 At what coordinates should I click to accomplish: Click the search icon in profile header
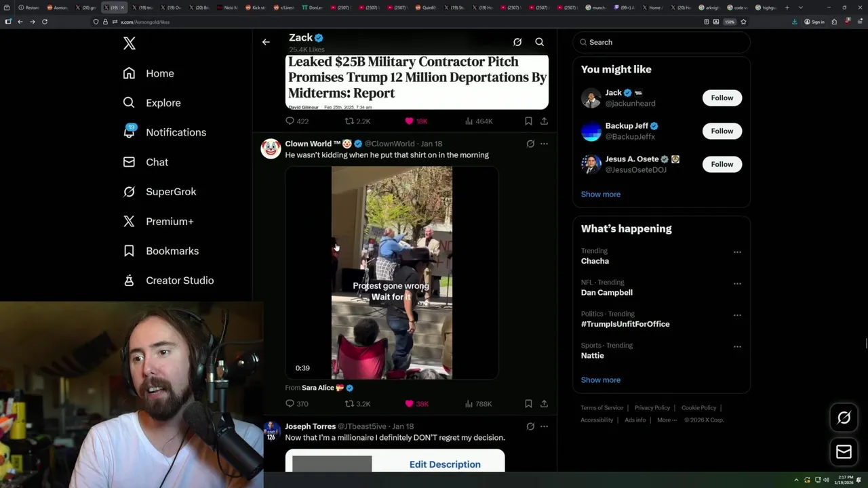click(x=540, y=42)
